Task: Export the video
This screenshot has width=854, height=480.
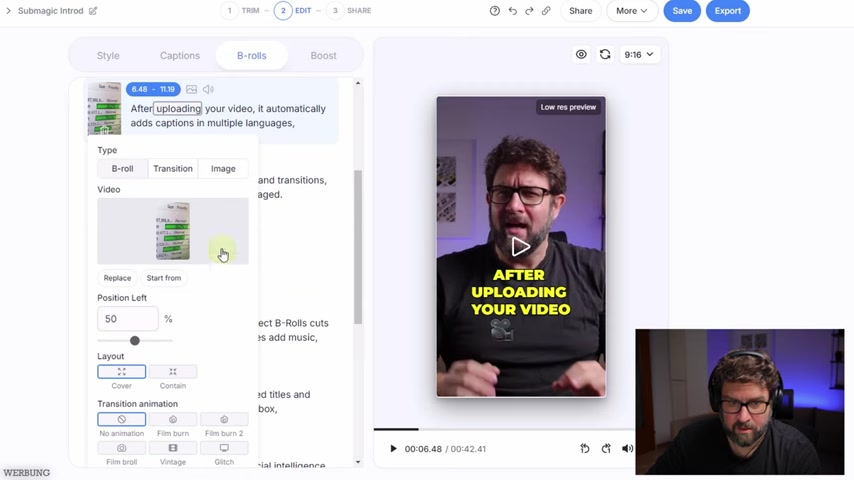Action: click(x=728, y=11)
